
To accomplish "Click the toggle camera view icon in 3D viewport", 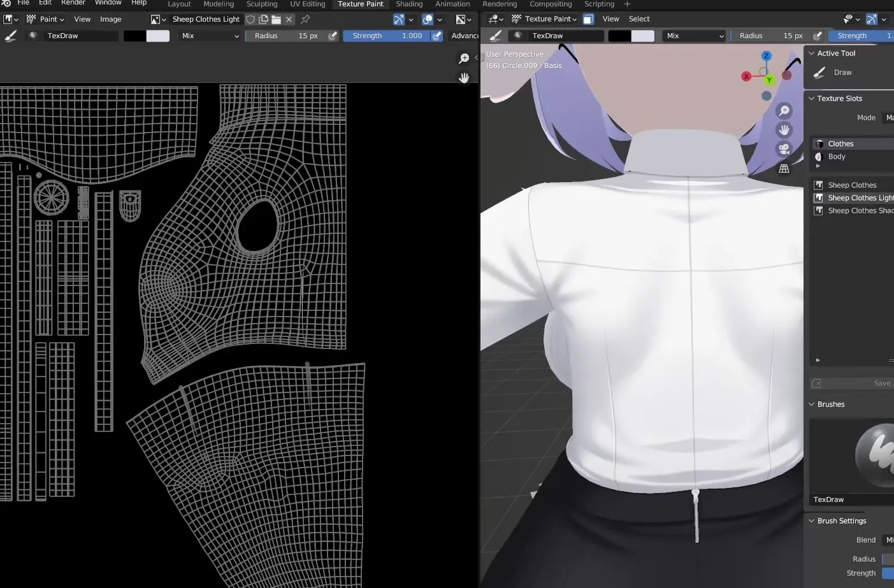I will tap(784, 149).
